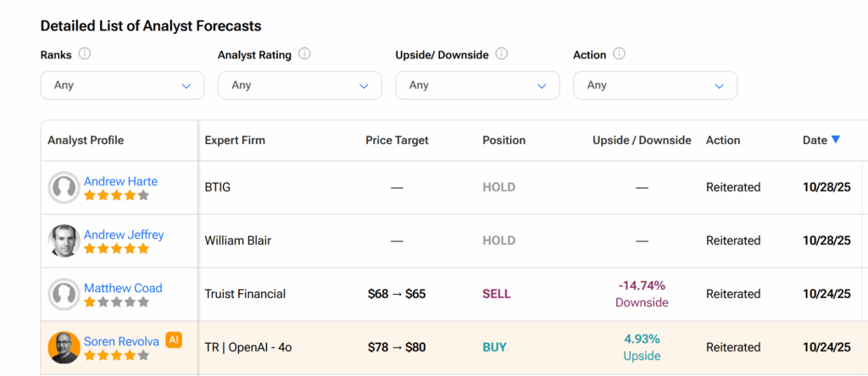Viewport: 868px width, 376px height.
Task: Open the Ranks dropdown
Action: pyautogui.click(x=122, y=86)
